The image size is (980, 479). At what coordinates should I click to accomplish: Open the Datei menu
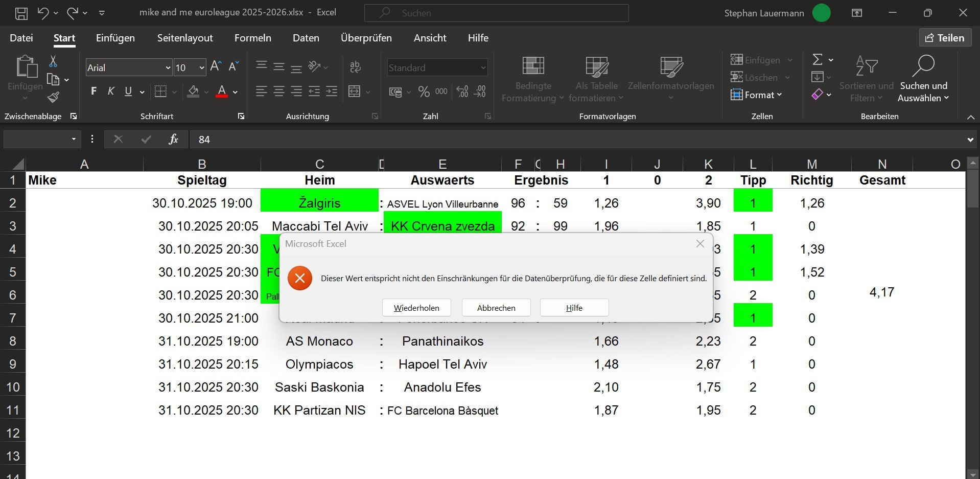[x=21, y=38]
